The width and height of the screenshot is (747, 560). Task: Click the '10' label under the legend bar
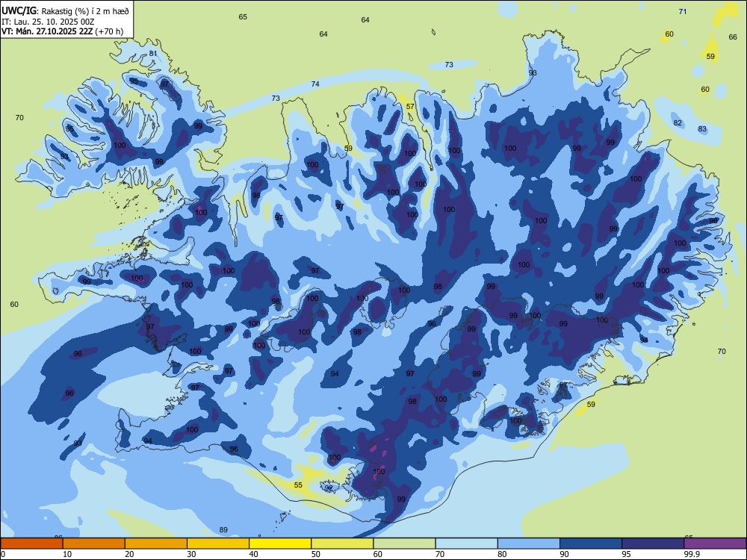tap(67, 554)
